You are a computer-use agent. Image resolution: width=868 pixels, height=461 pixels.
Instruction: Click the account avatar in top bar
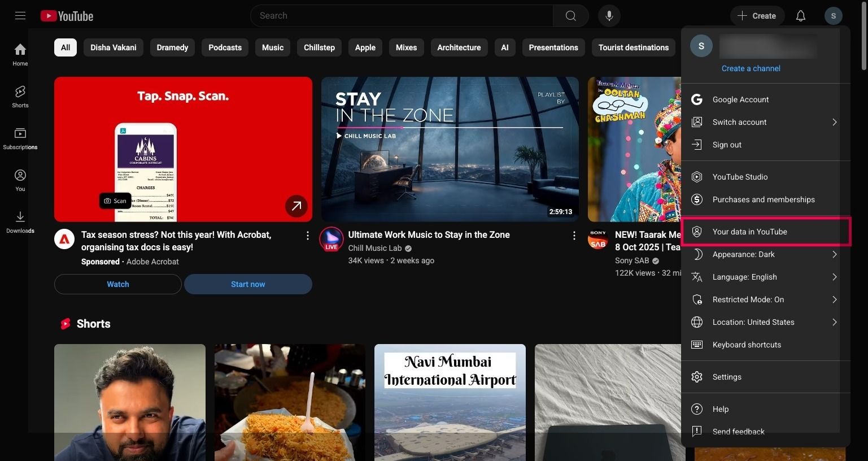click(x=834, y=16)
